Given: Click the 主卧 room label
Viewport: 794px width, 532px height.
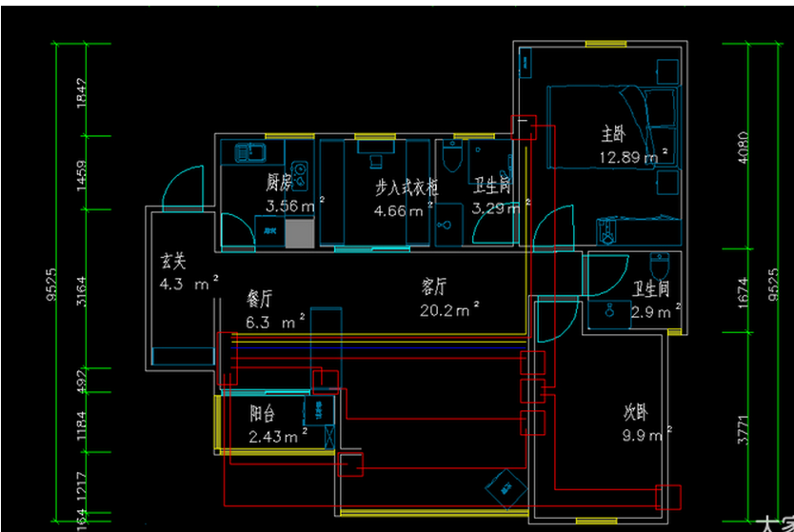Looking at the screenshot, I should [x=613, y=131].
